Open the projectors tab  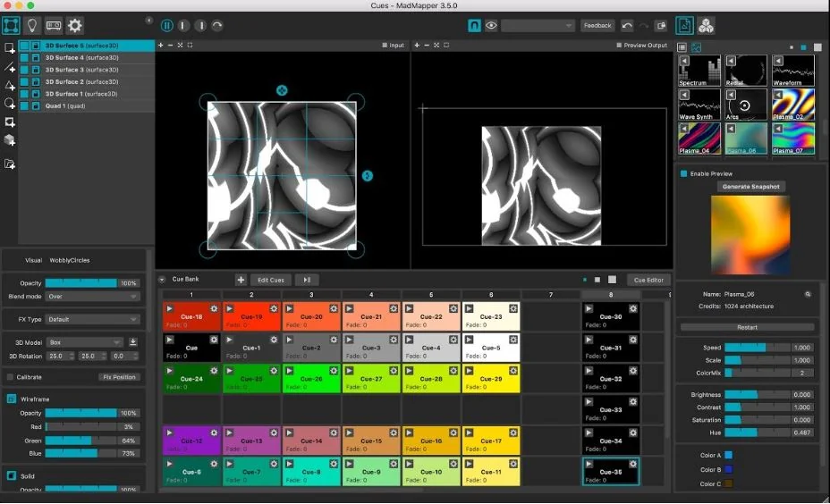coord(54,25)
